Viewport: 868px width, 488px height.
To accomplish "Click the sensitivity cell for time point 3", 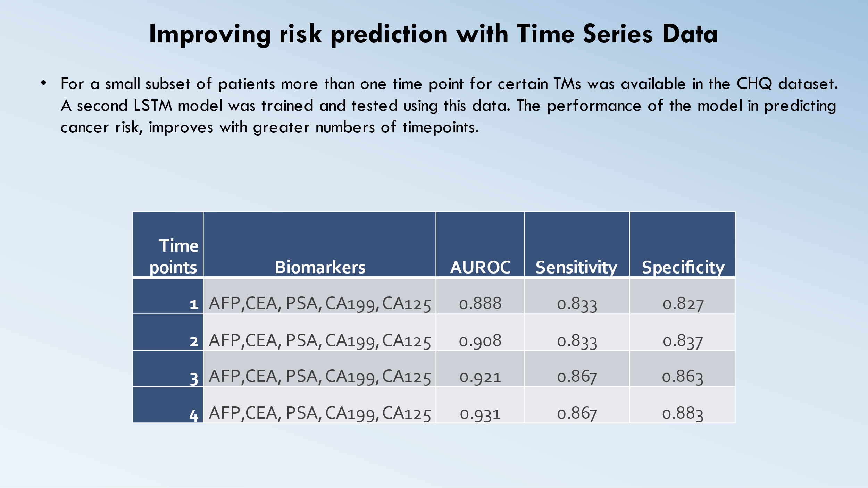I will pyautogui.click(x=577, y=377).
